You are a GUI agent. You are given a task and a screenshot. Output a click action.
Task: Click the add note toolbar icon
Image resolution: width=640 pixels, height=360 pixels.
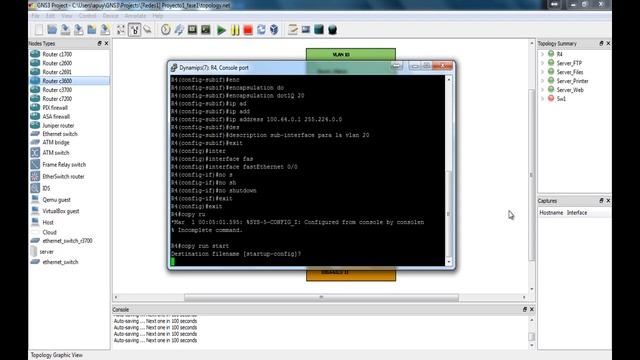coord(293,30)
